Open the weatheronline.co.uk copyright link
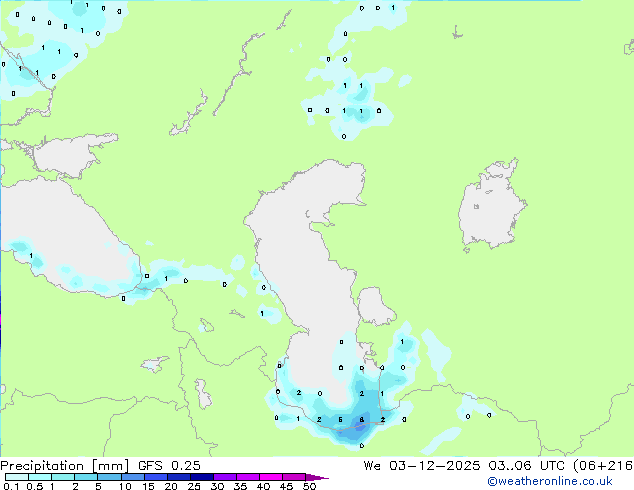This screenshot has height=490, width=634. click(550, 481)
